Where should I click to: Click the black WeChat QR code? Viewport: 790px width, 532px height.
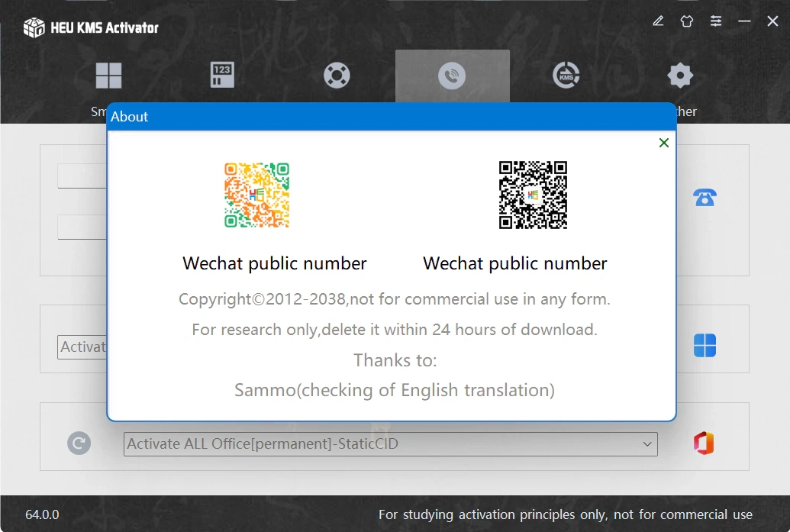(x=533, y=195)
